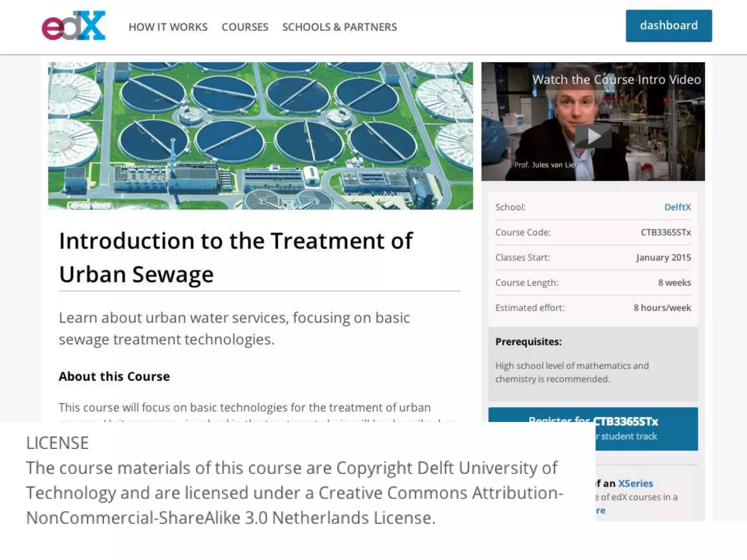The height and width of the screenshot is (560, 747).
Task: Click the LICENSE heading text
Action: click(57, 443)
